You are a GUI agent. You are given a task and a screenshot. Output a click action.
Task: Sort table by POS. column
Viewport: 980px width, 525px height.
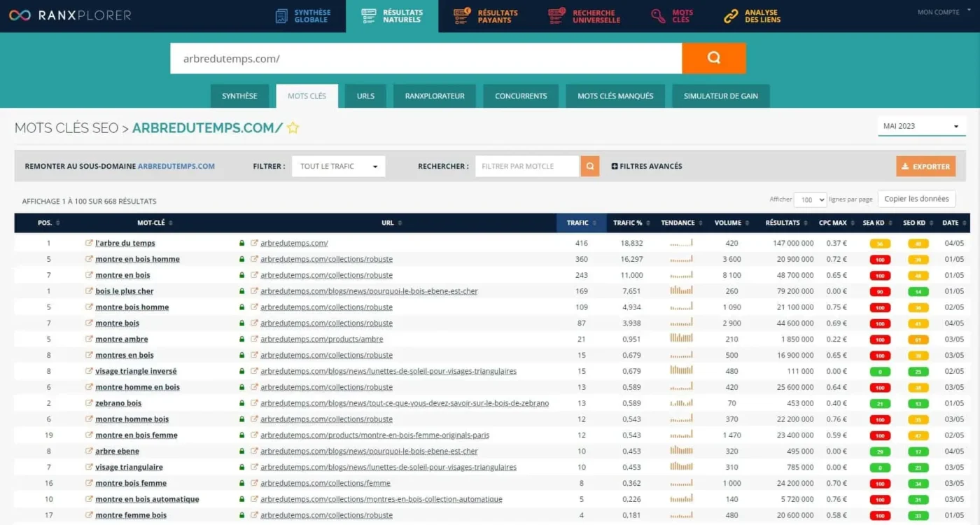48,223
